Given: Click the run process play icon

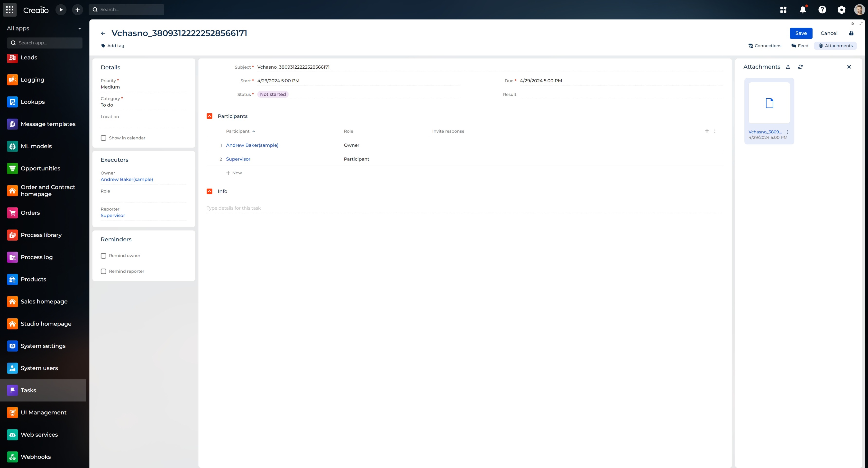Looking at the screenshot, I should tap(61, 10).
